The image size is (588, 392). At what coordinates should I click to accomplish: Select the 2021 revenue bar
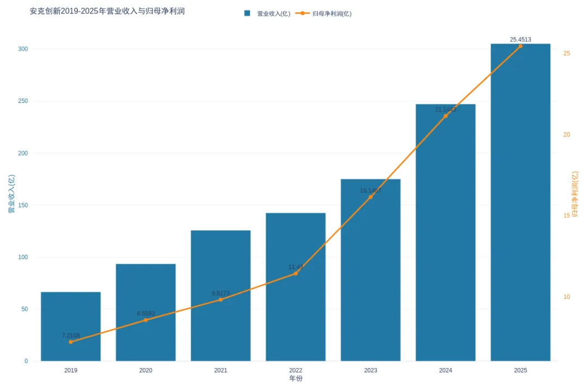220,296
